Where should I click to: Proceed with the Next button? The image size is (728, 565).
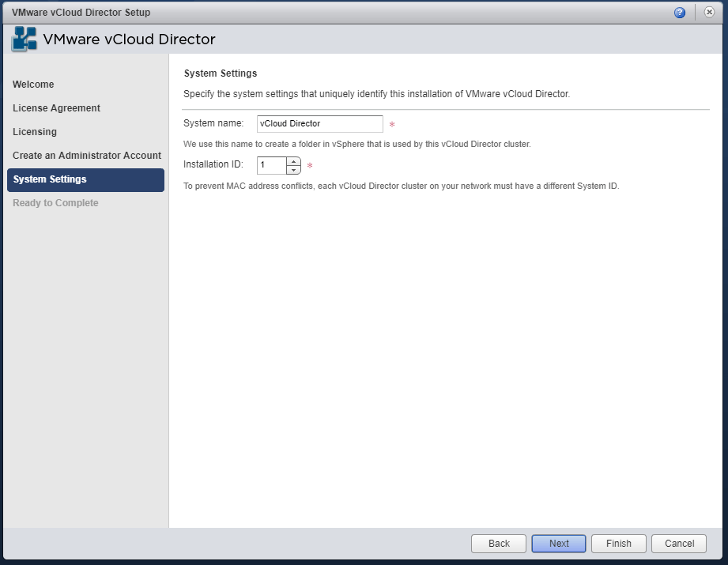(x=559, y=544)
